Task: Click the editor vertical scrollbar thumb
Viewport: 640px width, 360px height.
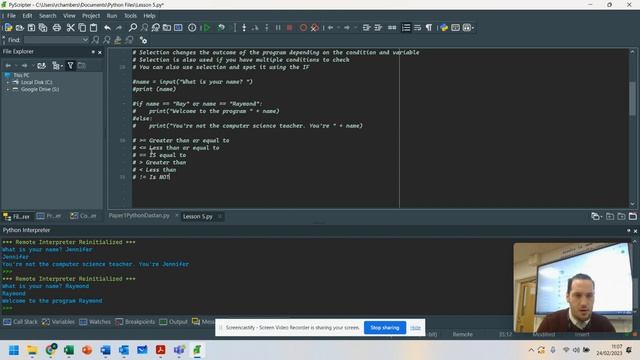Action: tap(633, 98)
